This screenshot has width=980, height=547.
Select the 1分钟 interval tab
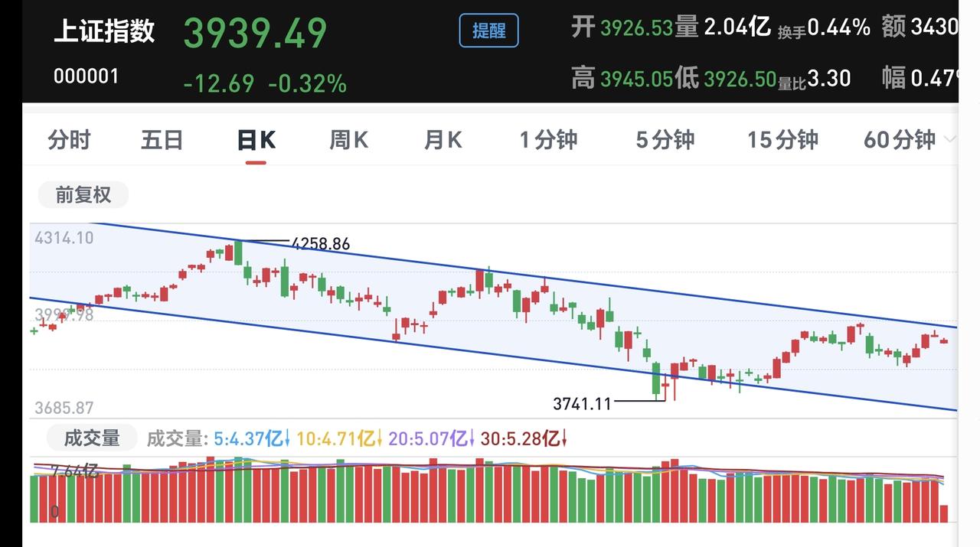(x=548, y=140)
